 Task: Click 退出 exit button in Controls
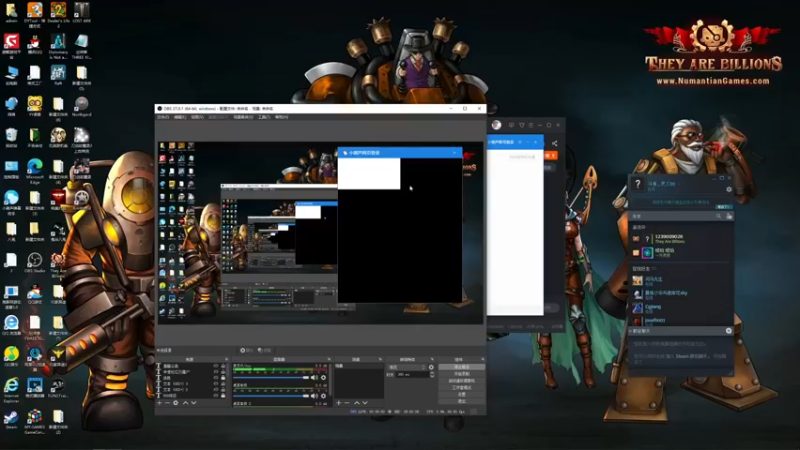(x=461, y=401)
